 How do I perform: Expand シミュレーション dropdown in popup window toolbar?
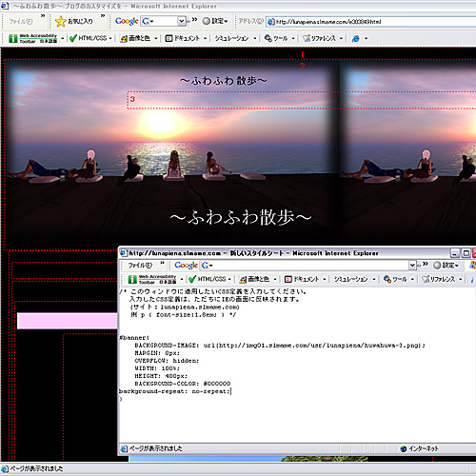pyautogui.click(x=374, y=280)
